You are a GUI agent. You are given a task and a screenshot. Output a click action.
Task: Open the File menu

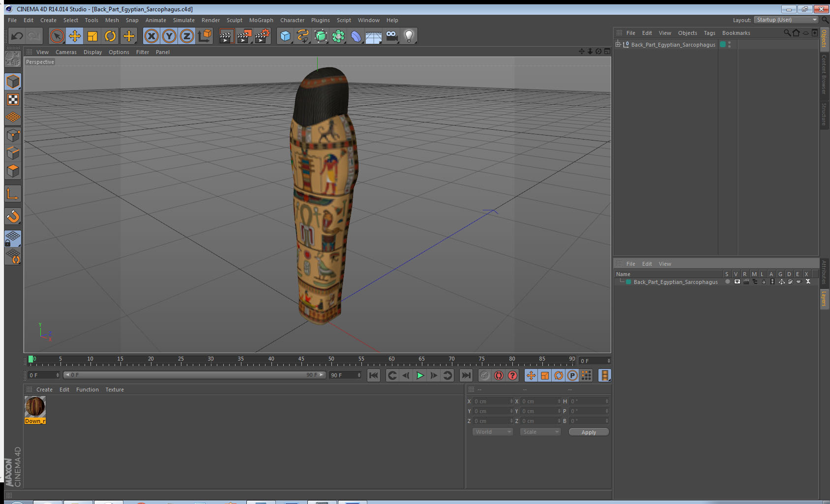coord(12,20)
